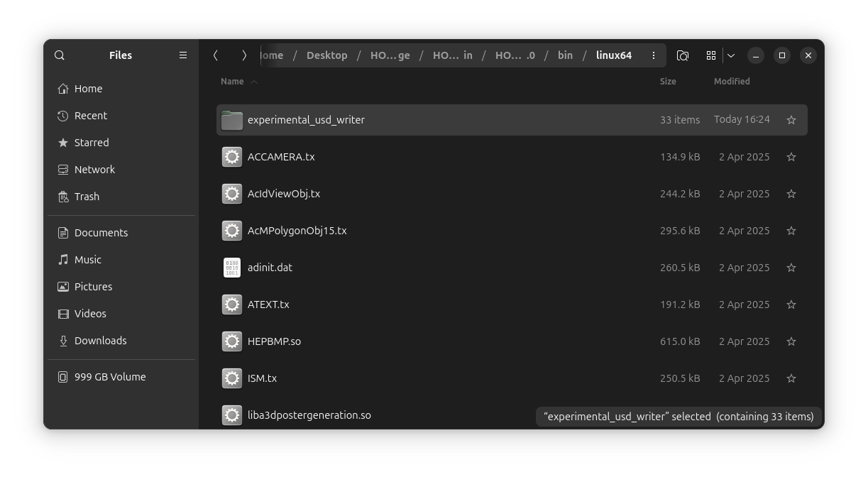The width and height of the screenshot is (868, 477).
Task: Open the path overflow three-dot menu
Action: coord(653,55)
